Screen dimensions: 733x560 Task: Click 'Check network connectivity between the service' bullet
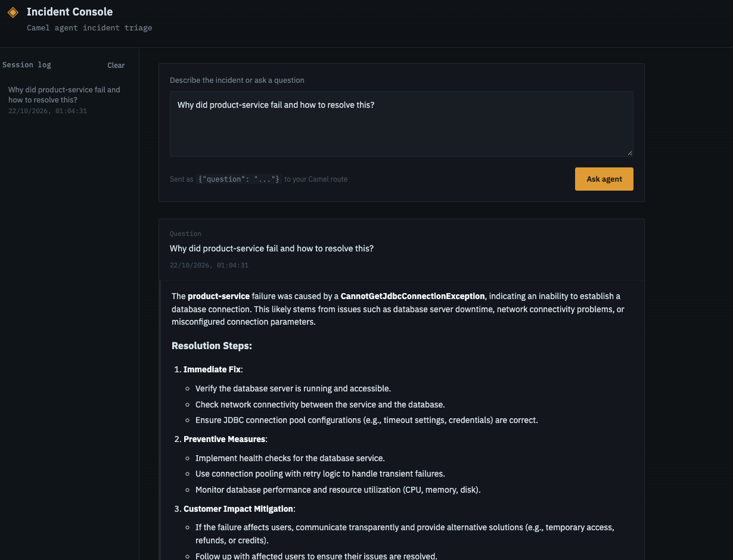320,404
